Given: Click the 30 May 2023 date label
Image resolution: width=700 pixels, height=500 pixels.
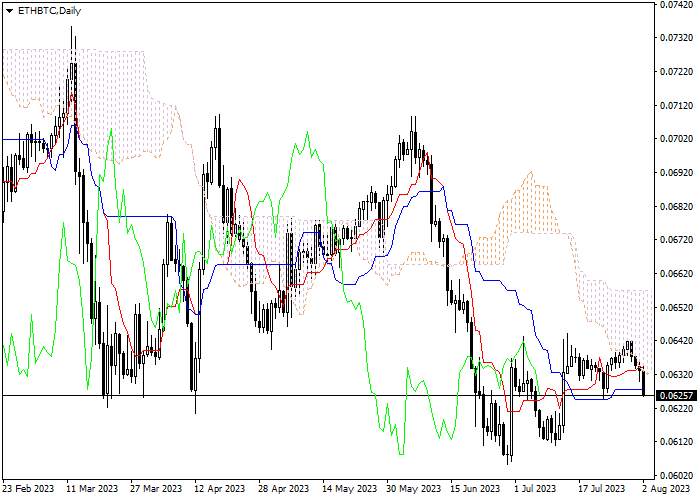Looking at the screenshot, I should coord(413,489).
